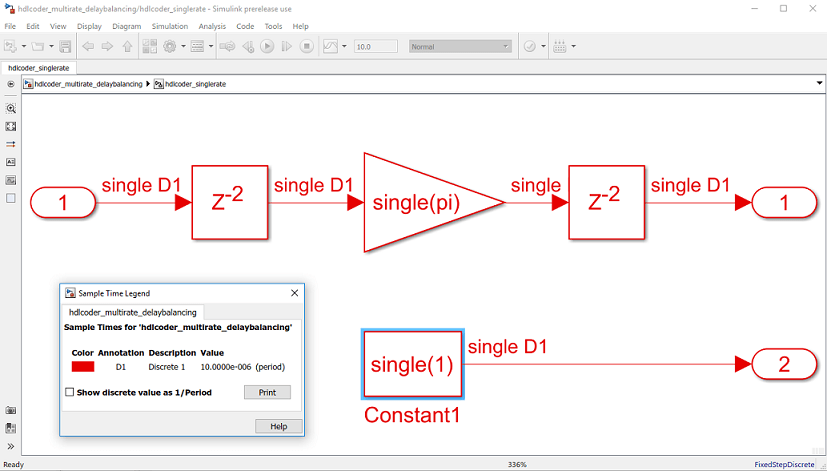This screenshot has width=827, height=471.
Task: Click the Viewmarks icon in palette
Action: (11, 428)
